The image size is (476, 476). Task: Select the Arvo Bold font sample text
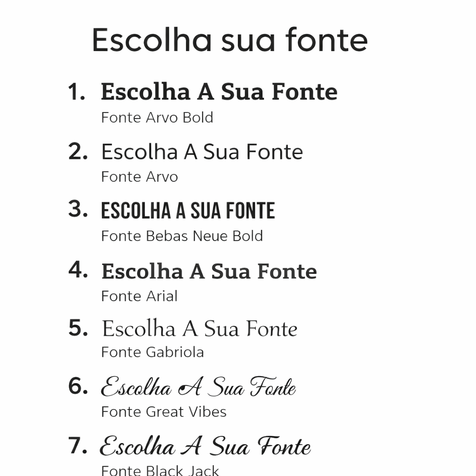click(219, 92)
